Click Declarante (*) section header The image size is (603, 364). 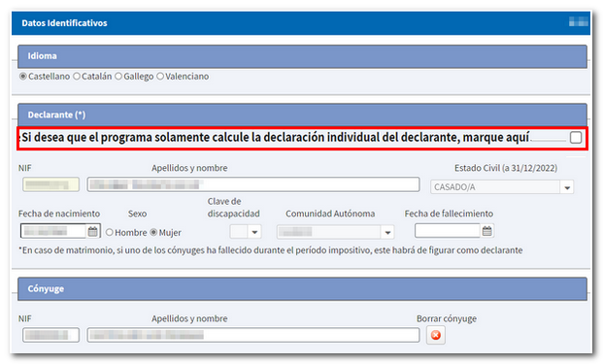[x=302, y=115]
